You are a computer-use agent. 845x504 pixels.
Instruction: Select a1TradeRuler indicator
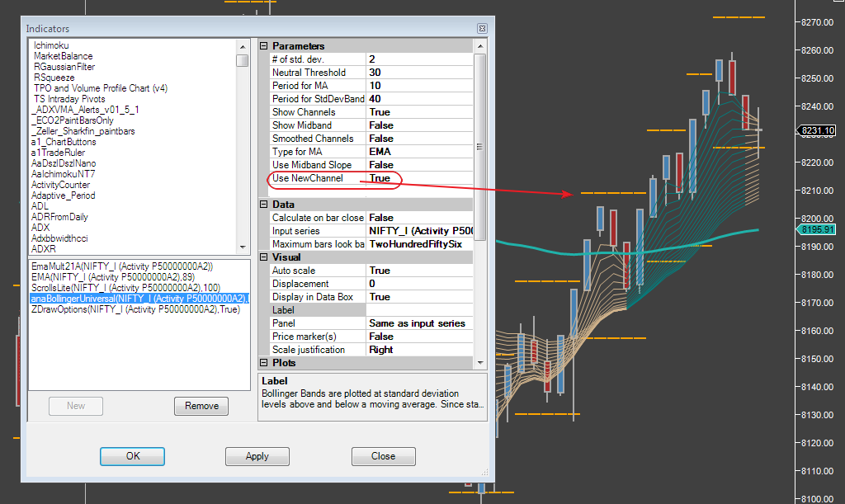tap(59, 153)
